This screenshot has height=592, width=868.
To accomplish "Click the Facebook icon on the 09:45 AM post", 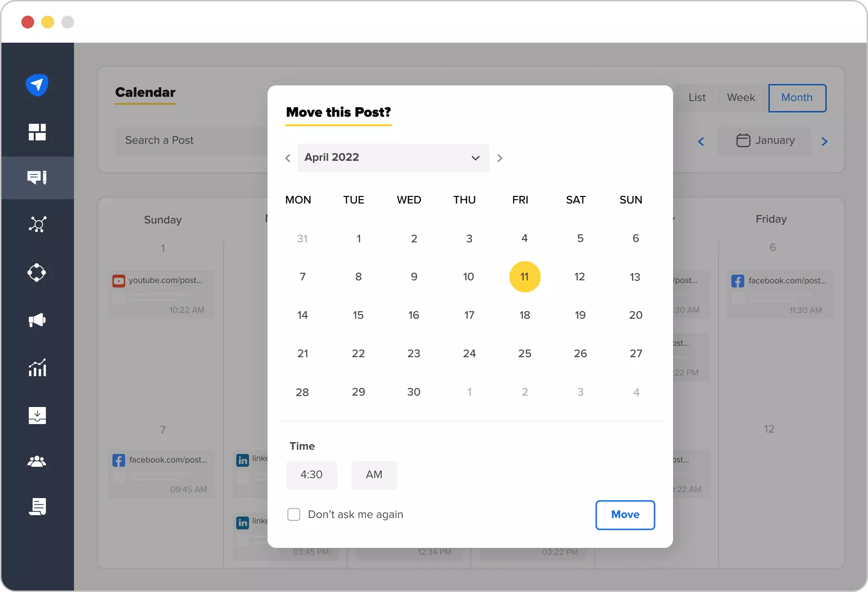I will click(x=119, y=460).
